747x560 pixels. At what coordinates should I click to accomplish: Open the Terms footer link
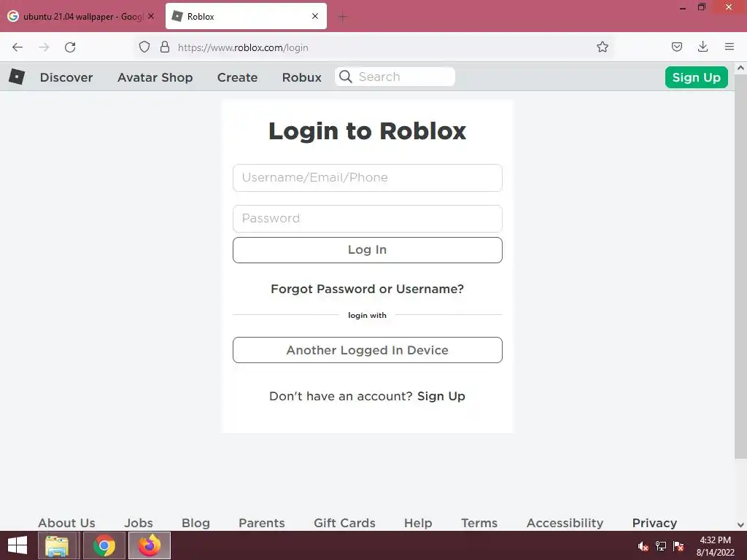[479, 523]
